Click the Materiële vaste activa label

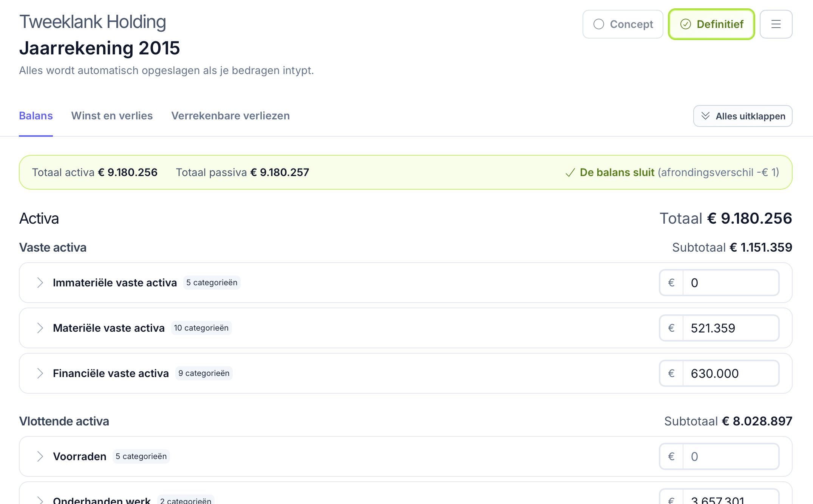(x=109, y=328)
